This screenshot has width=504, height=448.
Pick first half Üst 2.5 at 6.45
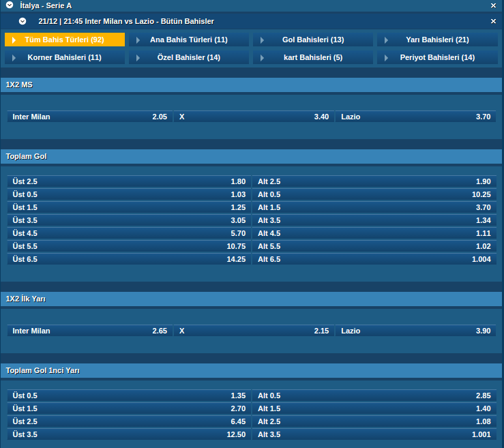point(129,421)
